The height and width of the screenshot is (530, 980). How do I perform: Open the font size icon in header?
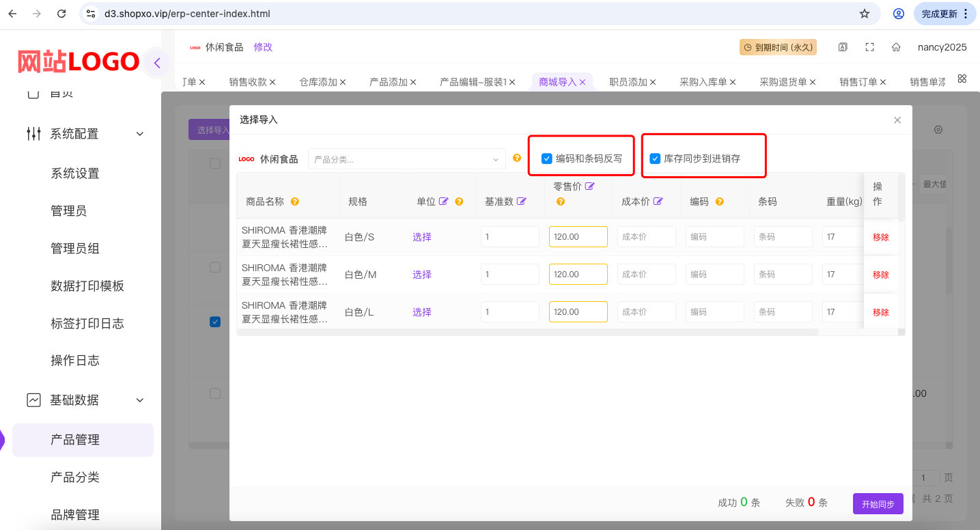pyautogui.click(x=843, y=47)
